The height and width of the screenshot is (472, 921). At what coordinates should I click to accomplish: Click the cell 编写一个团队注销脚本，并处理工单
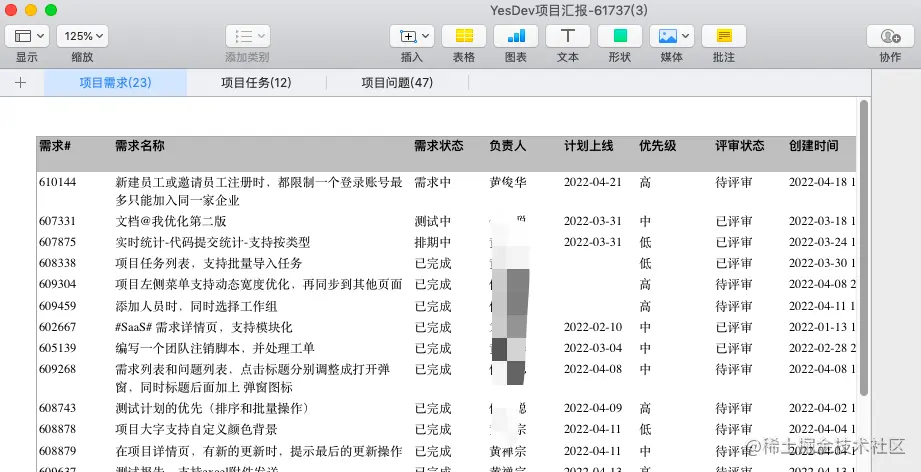coord(215,348)
